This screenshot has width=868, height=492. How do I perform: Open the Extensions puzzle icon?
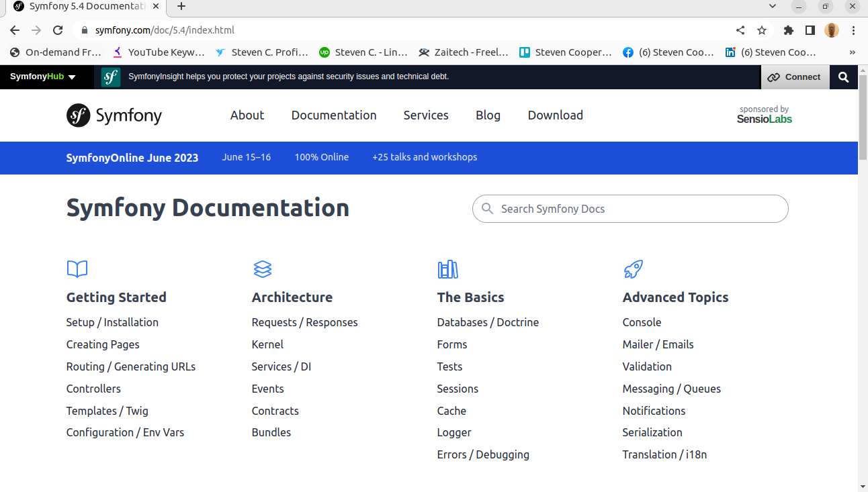[x=789, y=30]
